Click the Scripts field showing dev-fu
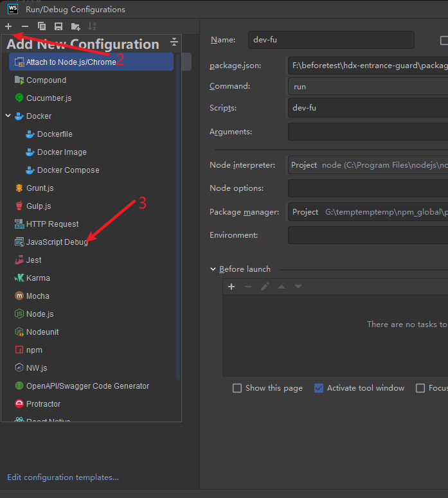Viewport: 448px width, 498px height. tap(368, 108)
